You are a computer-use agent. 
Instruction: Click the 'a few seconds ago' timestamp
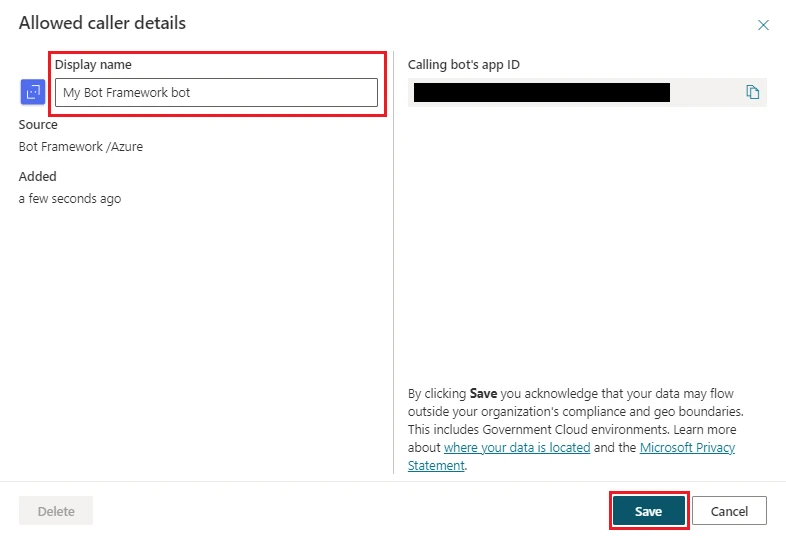point(70,199)
